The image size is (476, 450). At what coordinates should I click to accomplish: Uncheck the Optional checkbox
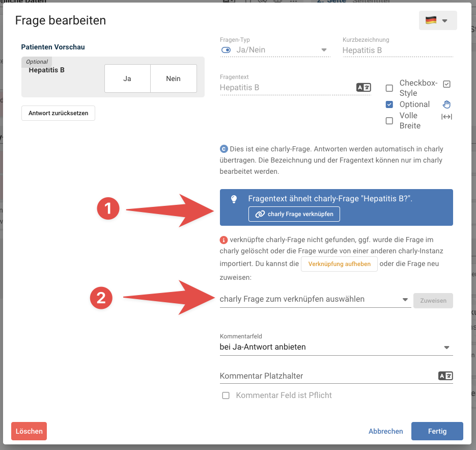coord(389,104)
